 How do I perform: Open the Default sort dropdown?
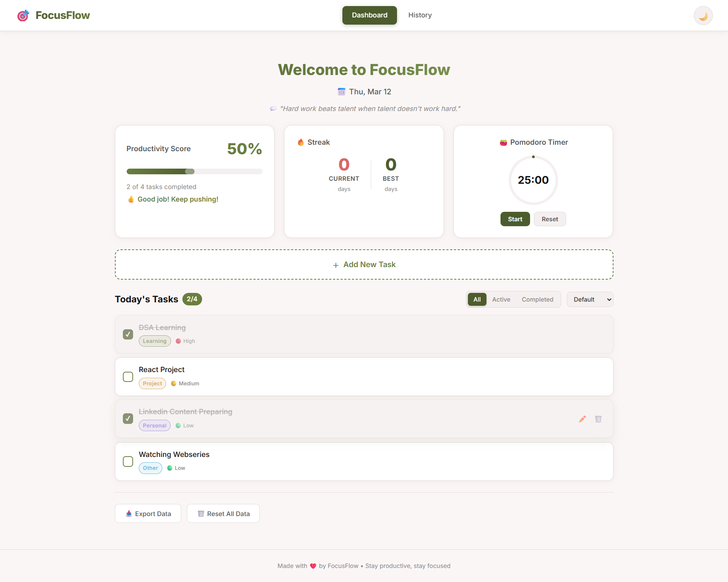click(590, 299)
